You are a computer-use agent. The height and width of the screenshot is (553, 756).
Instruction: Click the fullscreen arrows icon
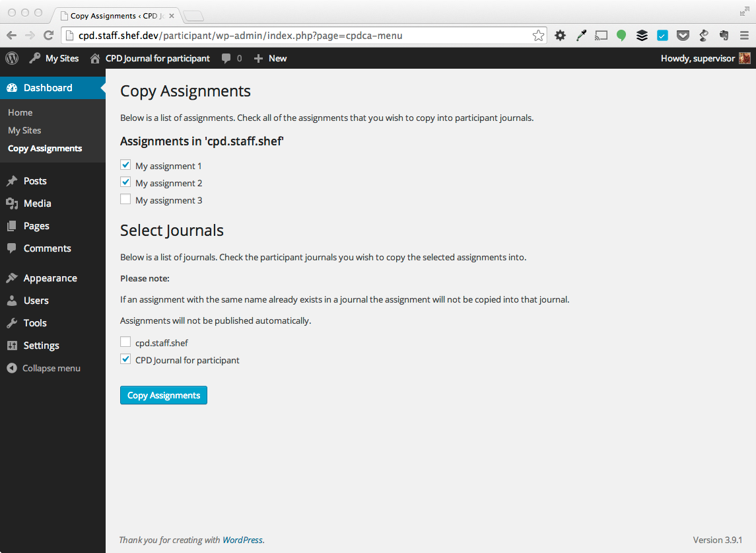744,12
